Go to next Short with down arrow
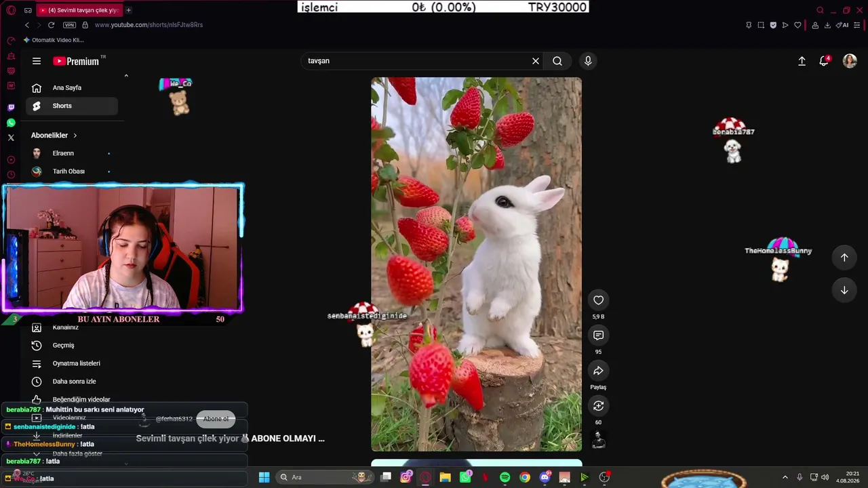 [844, 290]
